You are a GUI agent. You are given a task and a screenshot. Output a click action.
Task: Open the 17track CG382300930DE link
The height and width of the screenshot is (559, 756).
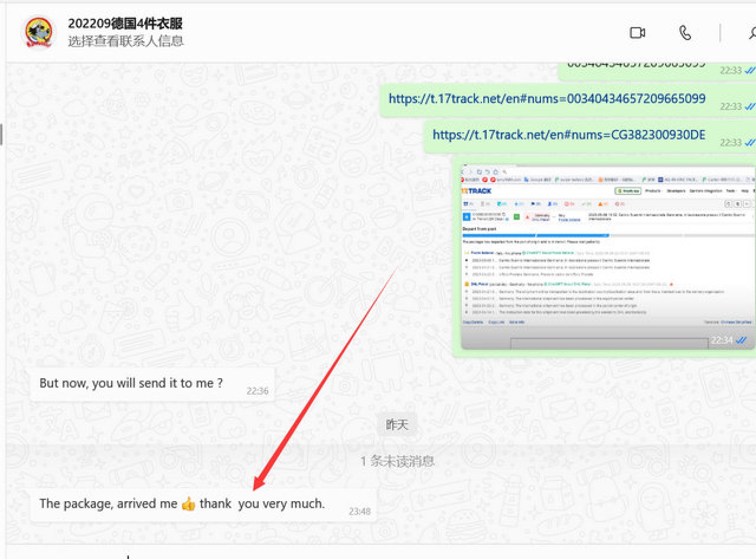point(569,135)
